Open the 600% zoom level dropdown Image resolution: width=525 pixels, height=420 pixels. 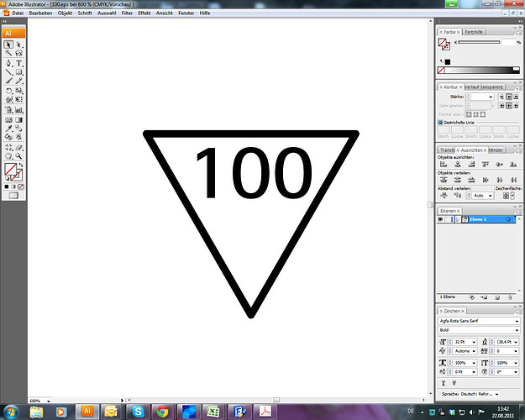49,401
